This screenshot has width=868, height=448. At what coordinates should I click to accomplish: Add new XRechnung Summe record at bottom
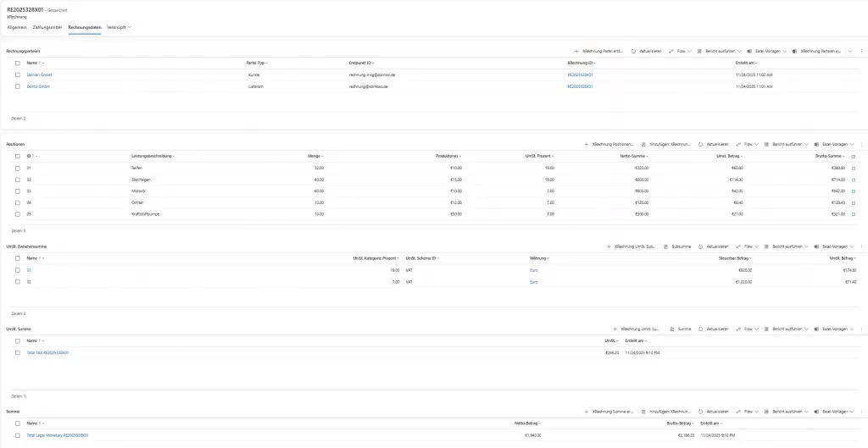609,412
